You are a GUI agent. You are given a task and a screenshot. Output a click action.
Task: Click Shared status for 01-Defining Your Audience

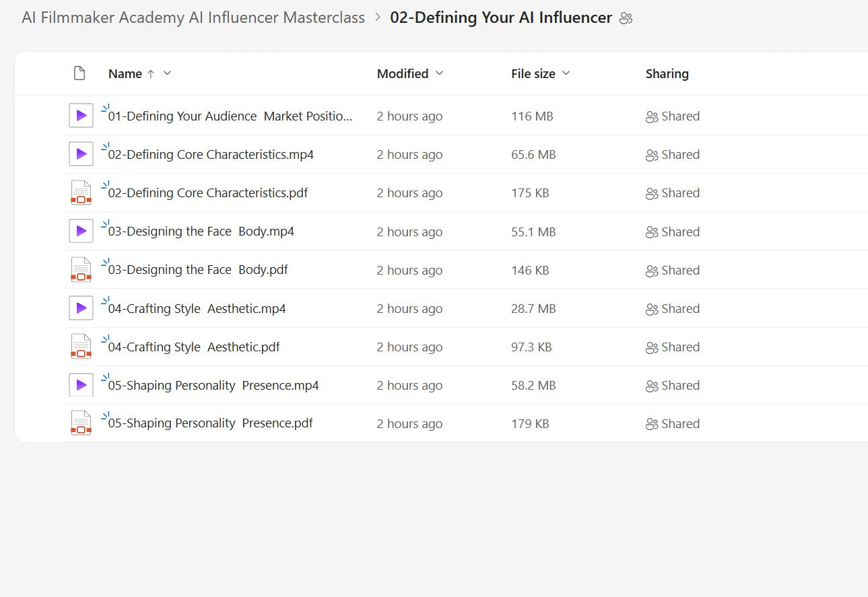point(673,116)
